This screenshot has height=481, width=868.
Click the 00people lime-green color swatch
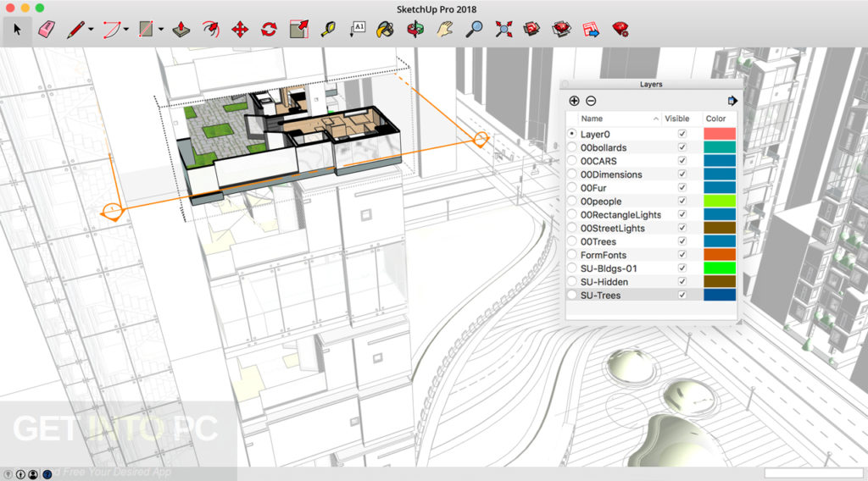[x=720, y=201]
